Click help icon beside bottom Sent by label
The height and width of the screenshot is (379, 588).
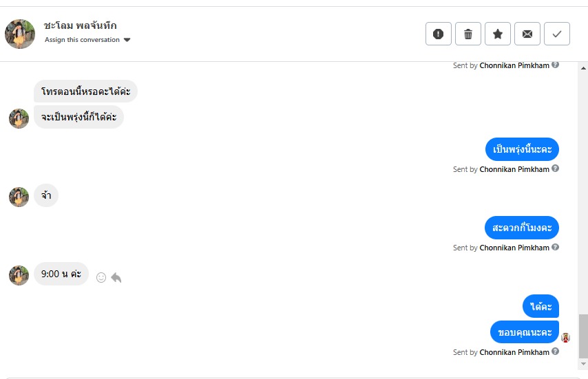pos(556,352)
